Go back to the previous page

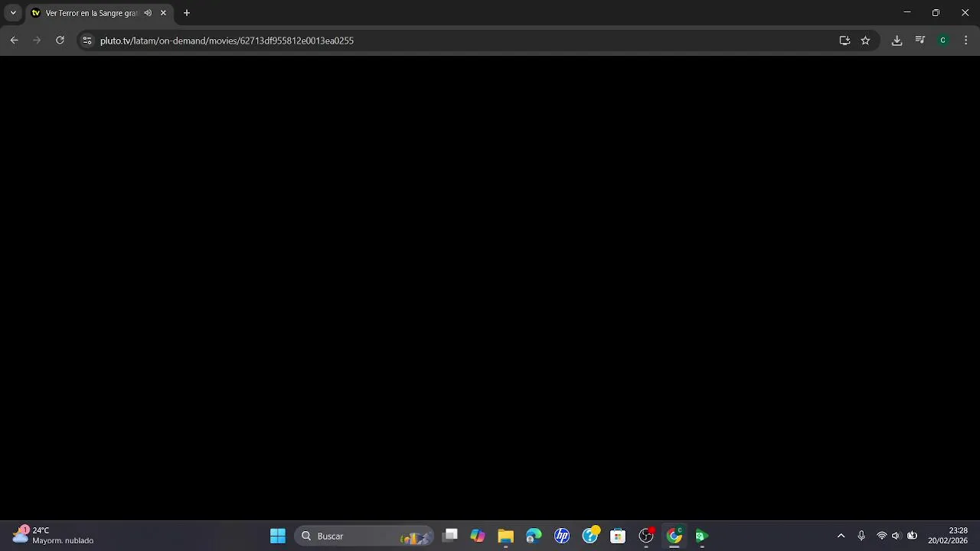(x=14, y=41)
